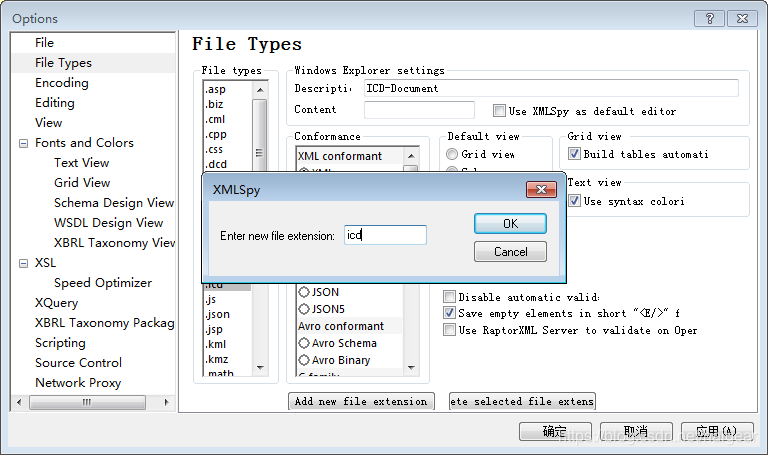Image resolution: width=768 pixels, height=455 pixels.
Task: Select the .cpp file type
Action: 216,135
